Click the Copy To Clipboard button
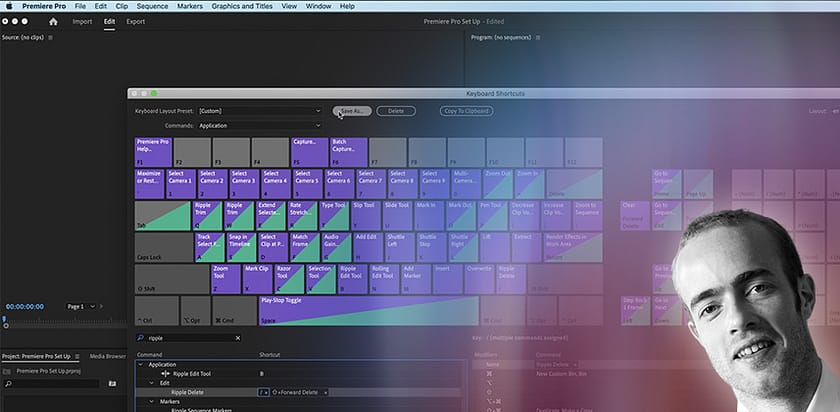840x412 pixels. [x=467, y=111]
